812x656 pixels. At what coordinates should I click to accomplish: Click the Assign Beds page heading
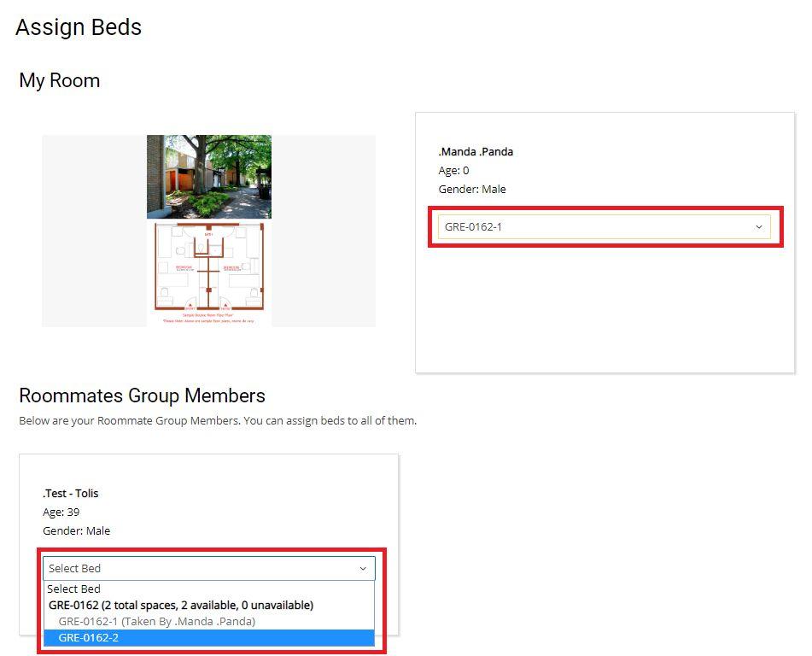pos(79,27)
